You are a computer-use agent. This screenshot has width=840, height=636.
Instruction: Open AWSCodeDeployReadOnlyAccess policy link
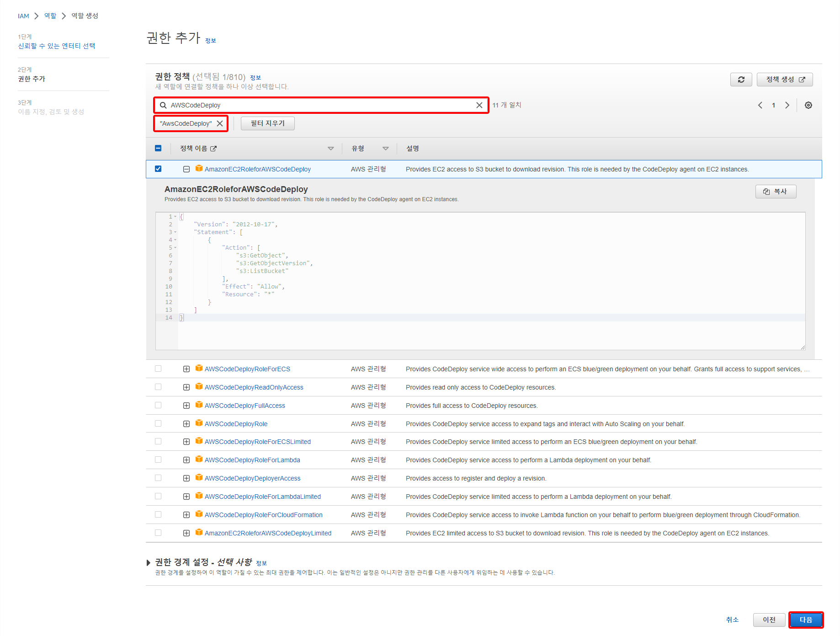[x=254, y=387]
